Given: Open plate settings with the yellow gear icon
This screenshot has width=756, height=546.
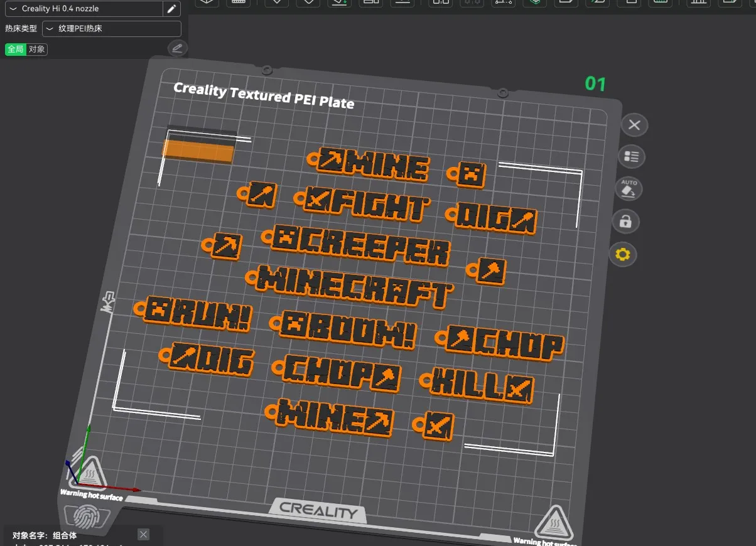Looking at the screenshot, I should click(x=622, y=254).
